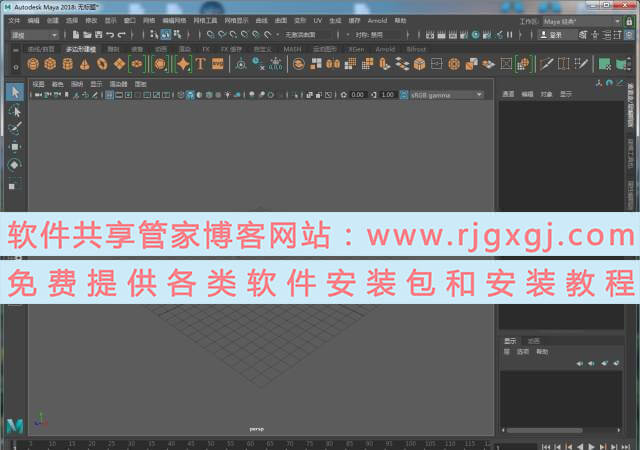Open the Arnold menu in menu bar
Image resolution: width=640 pixels, height=450 pixels.
point(377,20)
